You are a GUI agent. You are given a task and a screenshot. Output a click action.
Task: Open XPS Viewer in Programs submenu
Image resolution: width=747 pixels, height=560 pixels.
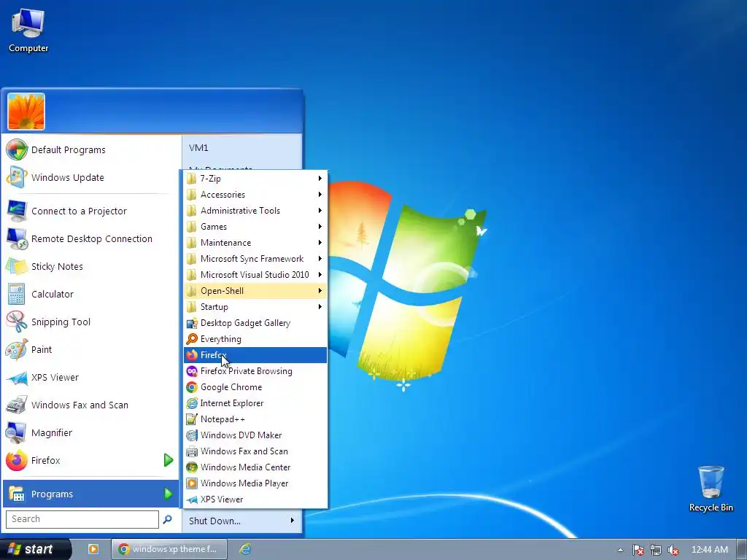click(255, 499)
